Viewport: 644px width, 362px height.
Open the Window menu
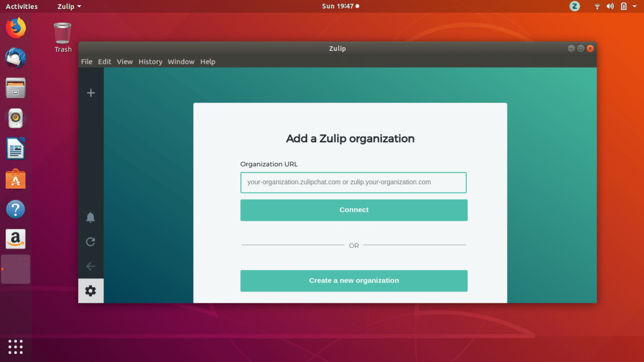[181, 62]
